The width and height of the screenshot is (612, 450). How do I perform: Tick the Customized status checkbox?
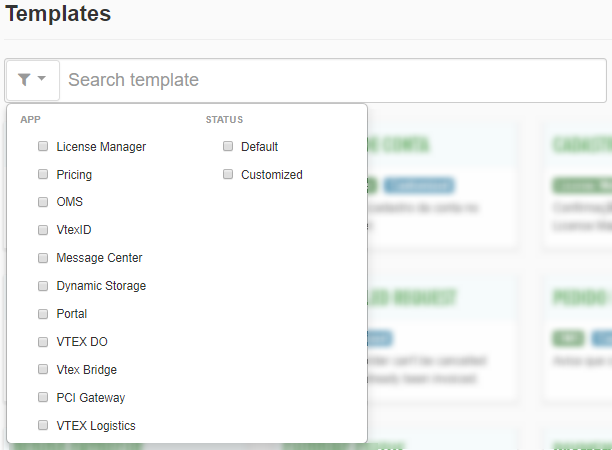(x=228, y=174)
